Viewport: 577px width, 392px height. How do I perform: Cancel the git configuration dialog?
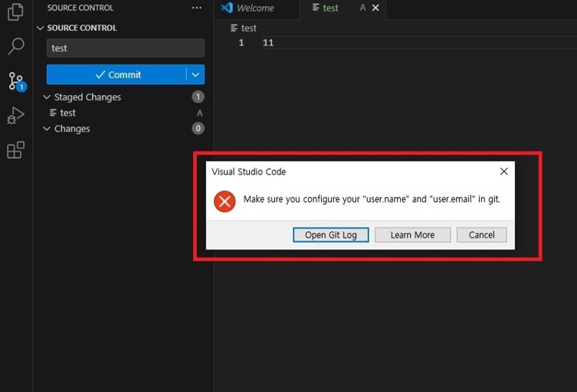[482, 235]
